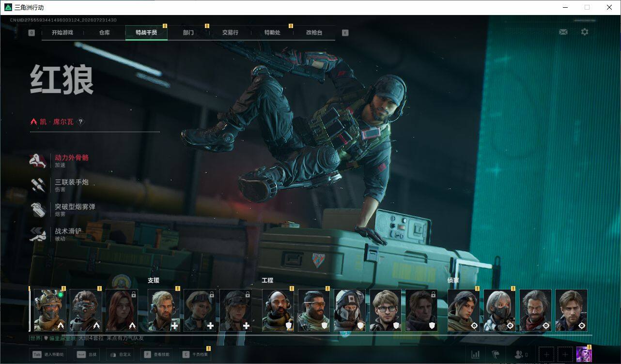Open the player profile avatar
621x364 pixels.
point(584,355)
